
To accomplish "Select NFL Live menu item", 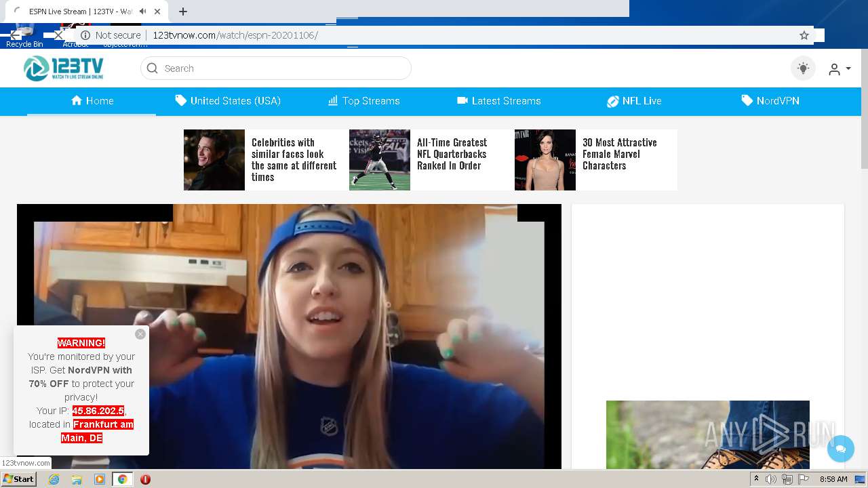I will tap(633, 101).
